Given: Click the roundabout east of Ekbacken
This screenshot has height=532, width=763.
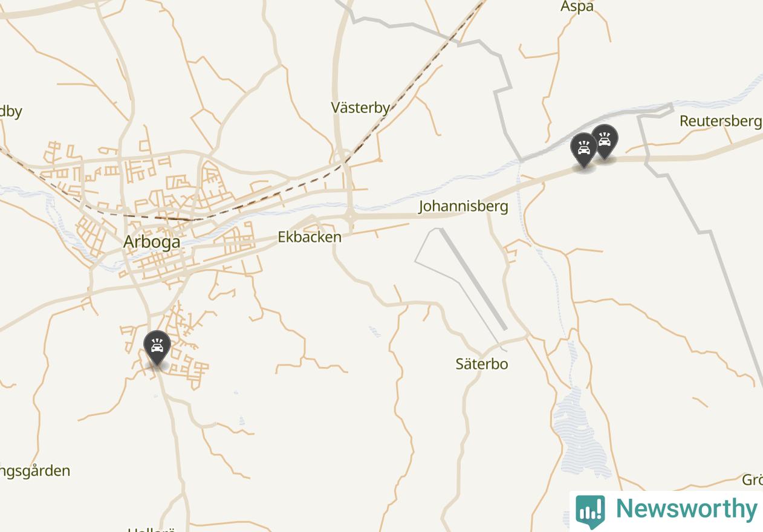Looking at the screenshot, I should click(349, 216).
